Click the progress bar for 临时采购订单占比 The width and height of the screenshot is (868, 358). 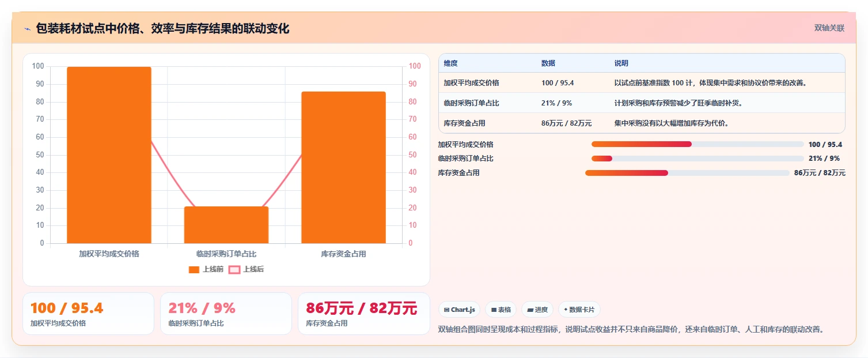[698, 159]
